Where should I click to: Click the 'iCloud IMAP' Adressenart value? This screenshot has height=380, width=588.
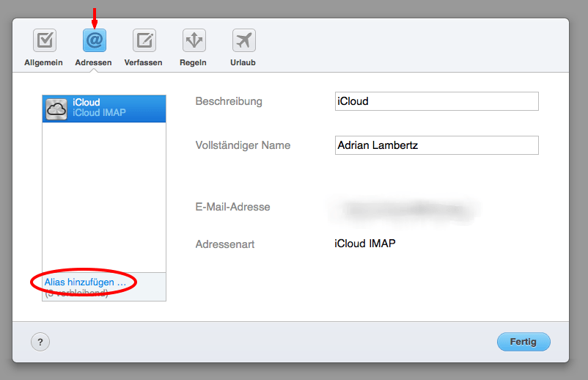365,244
